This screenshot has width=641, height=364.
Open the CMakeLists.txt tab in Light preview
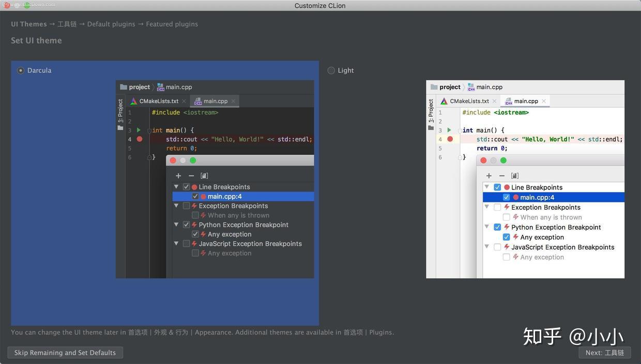[x=469, y=101]
